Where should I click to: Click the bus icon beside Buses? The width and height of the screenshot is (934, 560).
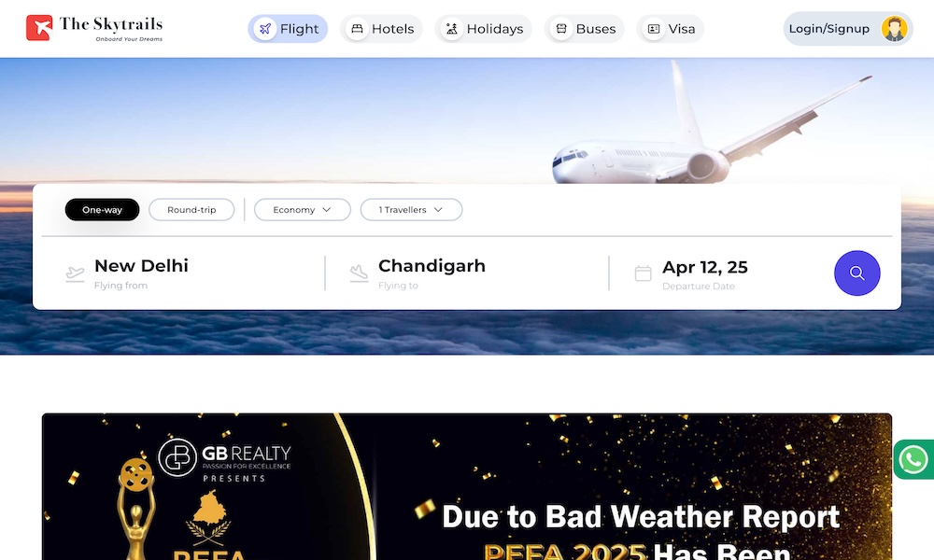(561, 29)
